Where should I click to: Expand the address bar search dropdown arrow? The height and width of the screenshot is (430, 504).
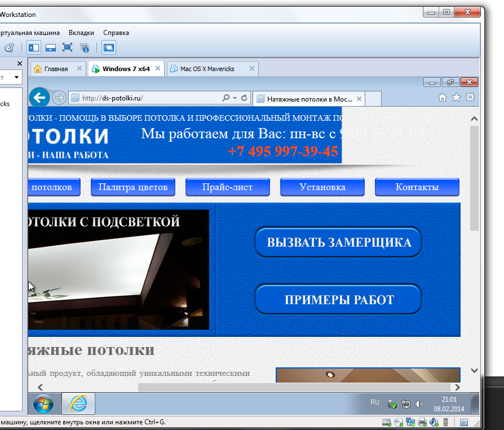[235, 98]
